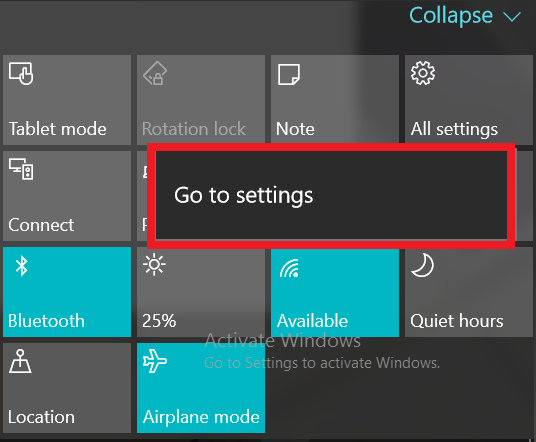Screen dimensions: 536x442
Task: Click the Quiet hours label text
Action: click(457, 321)
